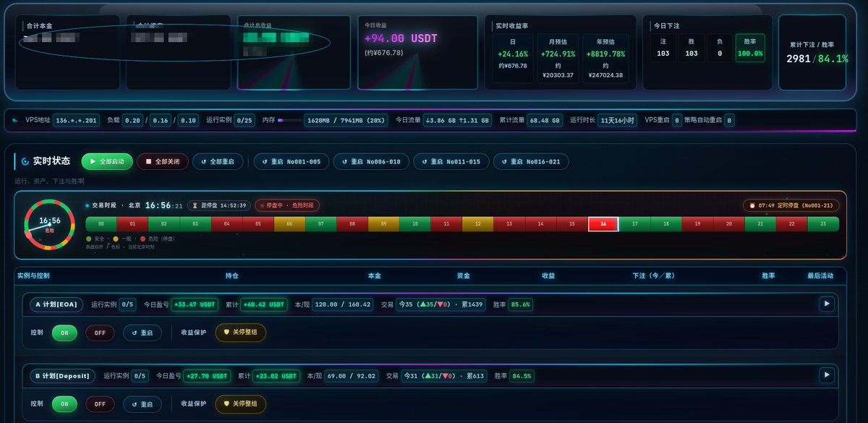Screen dimensions: 868x423
Task: Click the daily yield +24.16% tile
Action: click(x=512, y=59)
